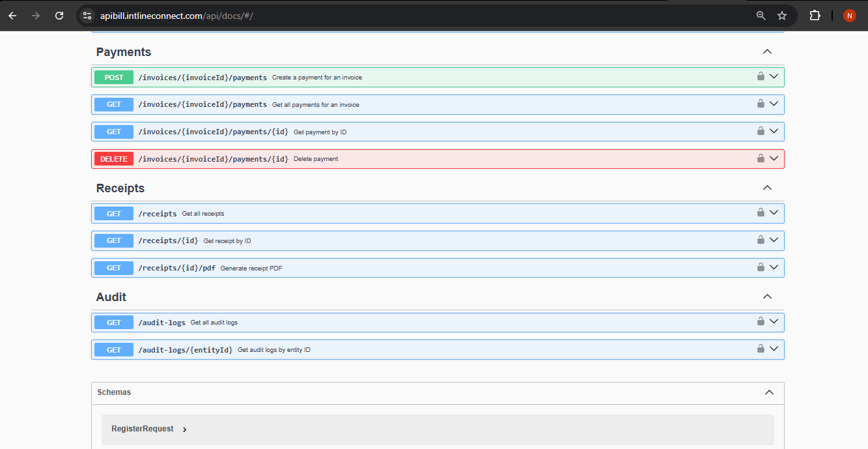The height and width of the screenshot is (449, 868).
Task: Click lock icon on receipt PDF endpoint
Action: (760, 267)
